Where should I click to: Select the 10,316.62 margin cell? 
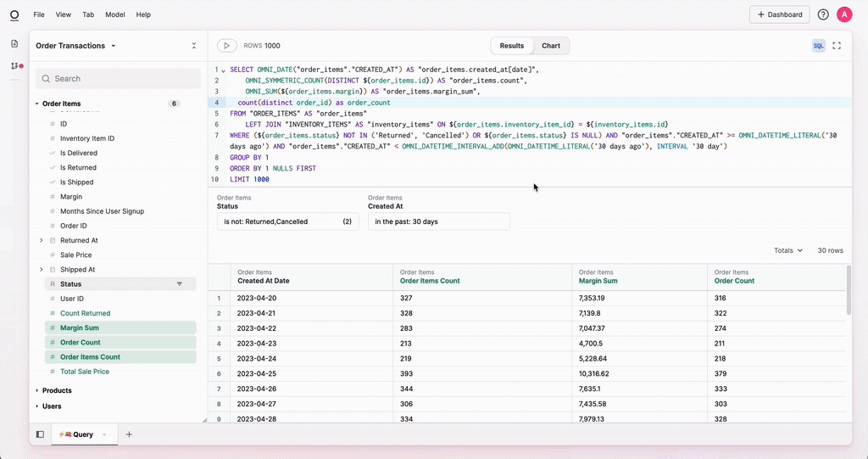click(639, 373)
